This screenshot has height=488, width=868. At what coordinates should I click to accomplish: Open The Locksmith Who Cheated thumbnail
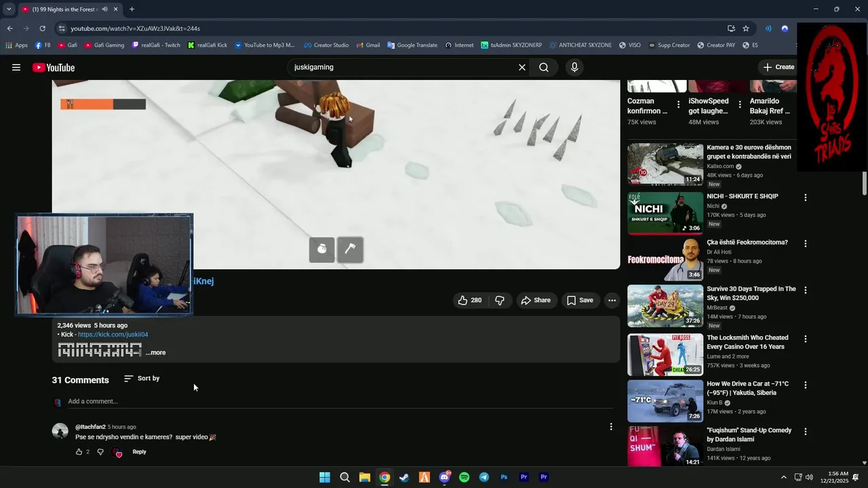[665, 354]
